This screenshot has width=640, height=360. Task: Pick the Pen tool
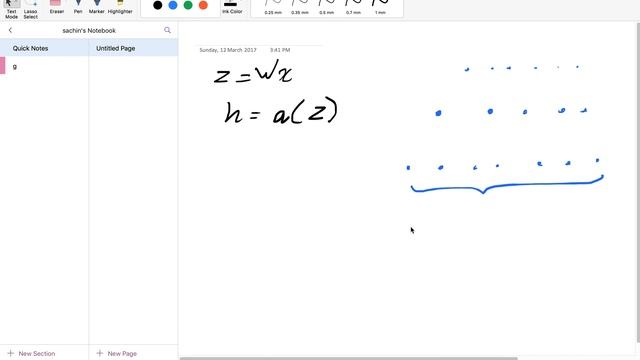pyautogui.click(x=78, y=7)
